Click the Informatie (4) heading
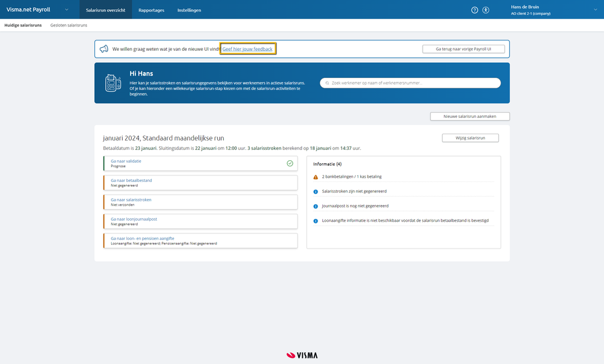Viewport: 604px width, 364px height. tap(328, 164)
